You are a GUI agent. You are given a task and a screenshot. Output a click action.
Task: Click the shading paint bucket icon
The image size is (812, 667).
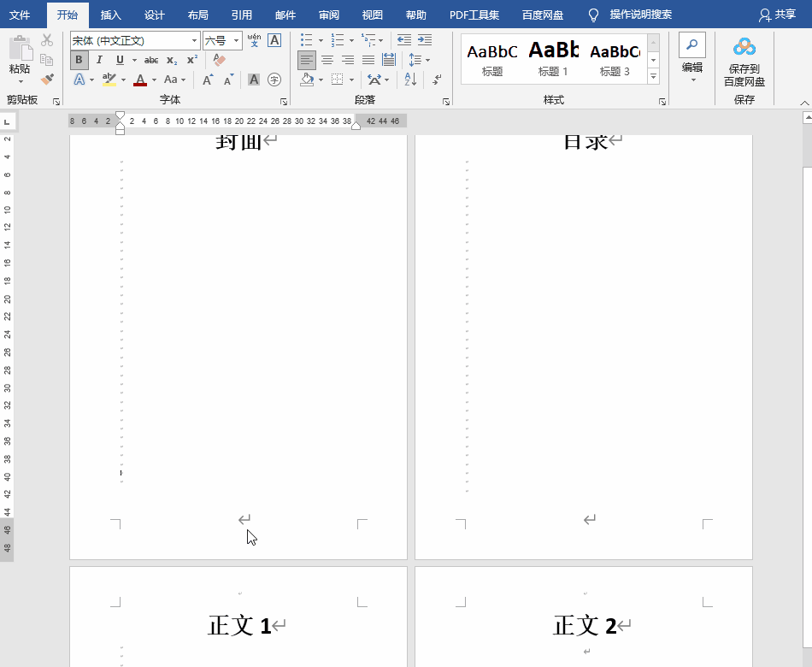pyautogui.click(x=307, y=80)
